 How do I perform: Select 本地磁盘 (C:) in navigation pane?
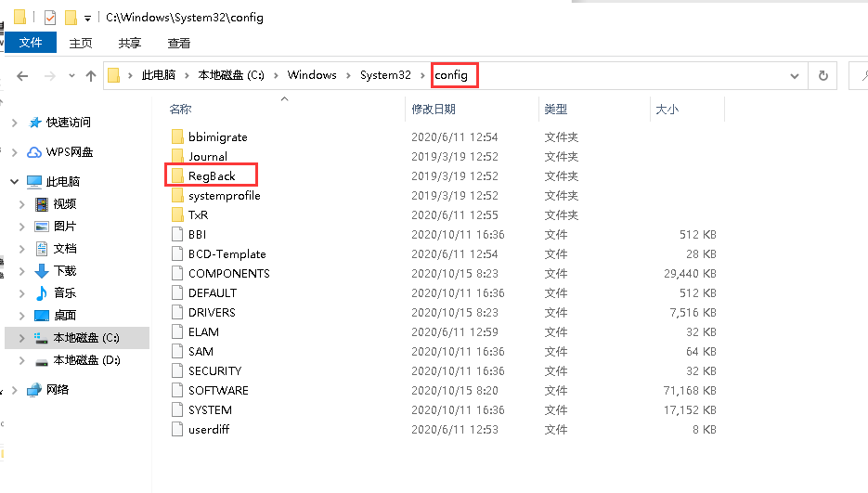86,337
